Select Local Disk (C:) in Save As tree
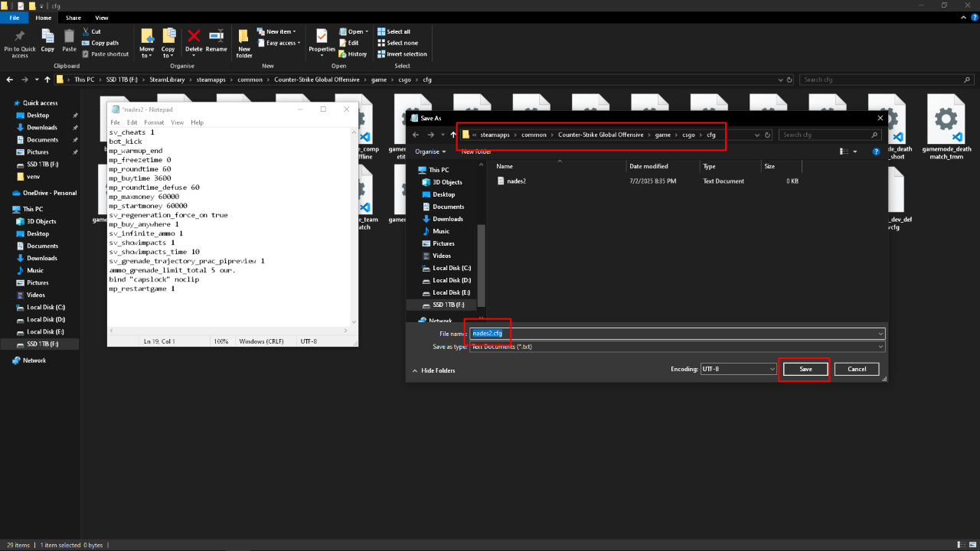 [x=452, y=268]
